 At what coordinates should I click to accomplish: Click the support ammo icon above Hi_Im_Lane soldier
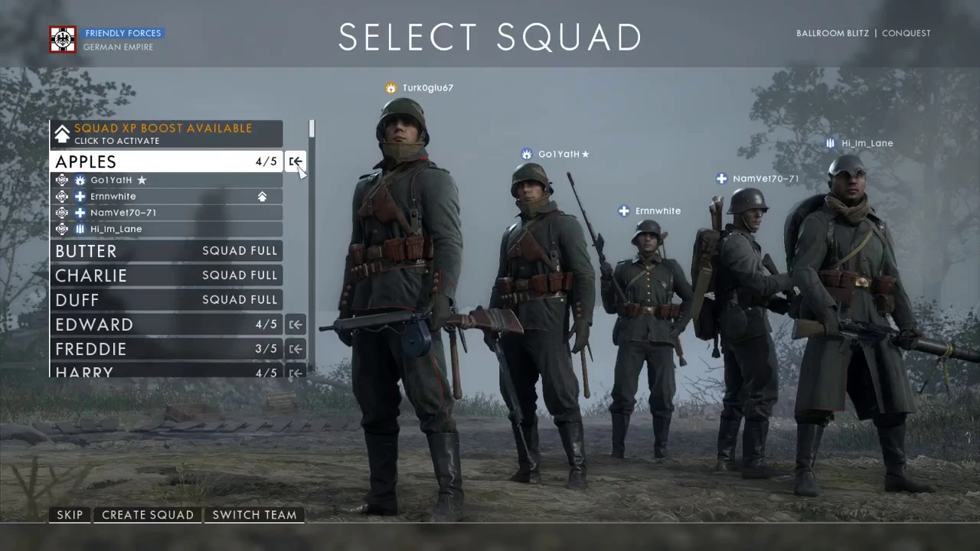point(831,143)
